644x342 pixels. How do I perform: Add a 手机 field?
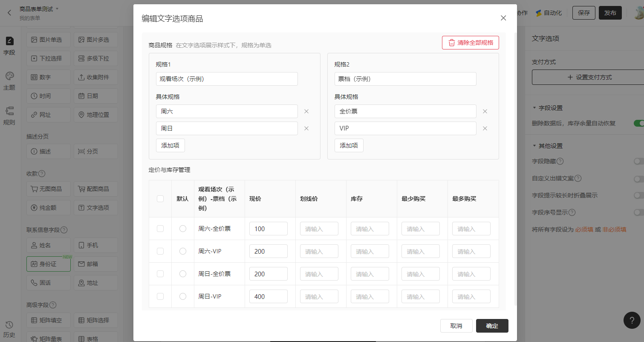pyautogui.click(x=96, y=245)
